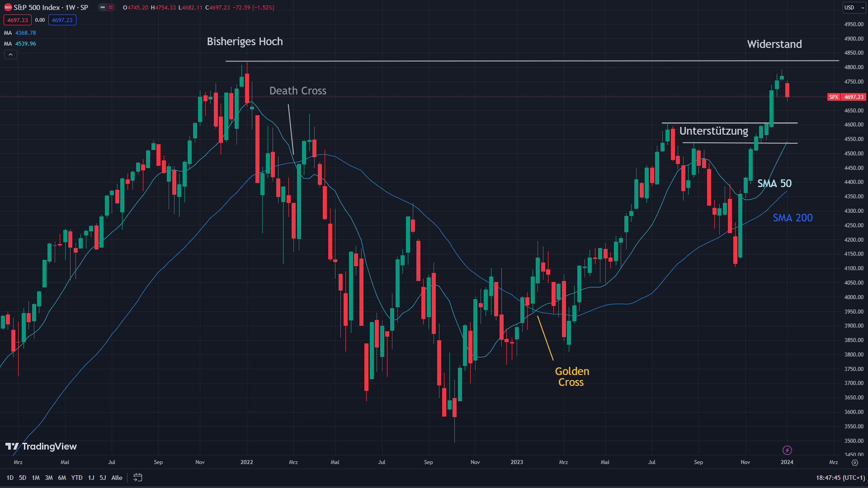This screenshot has width=868, height=488.
Task: Click the 3500.00 price axis label
Action: pyautogui.click(x=854, y=441)
